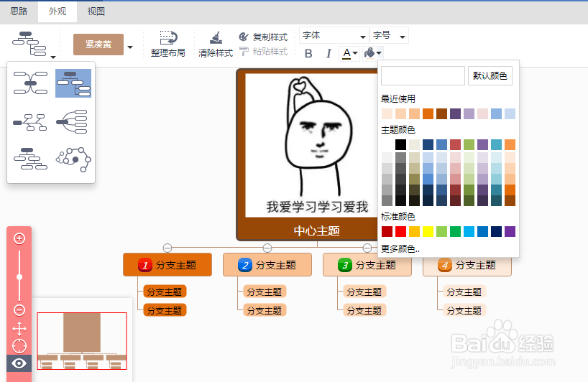Pick recent orange color swatch
This screenshot has height=382, width=588.
click(x=428, y=113)
